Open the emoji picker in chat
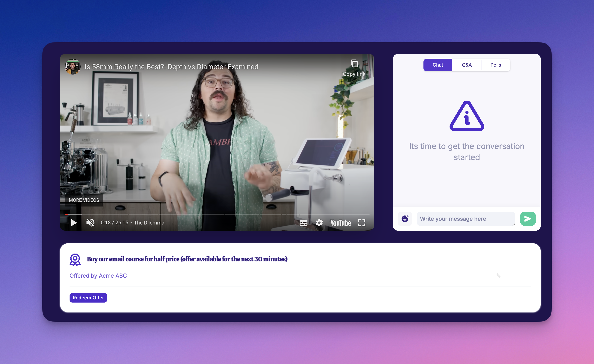 pos(405,219)
